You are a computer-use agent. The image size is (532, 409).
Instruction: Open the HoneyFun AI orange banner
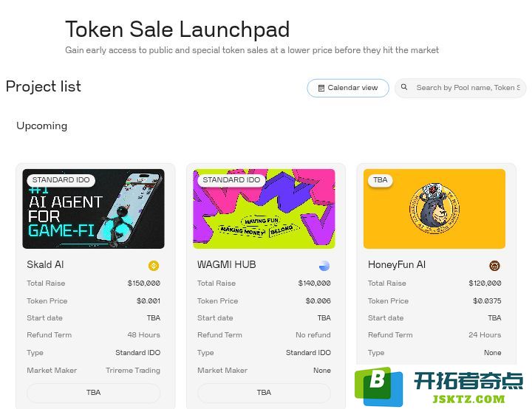point(434,209)
